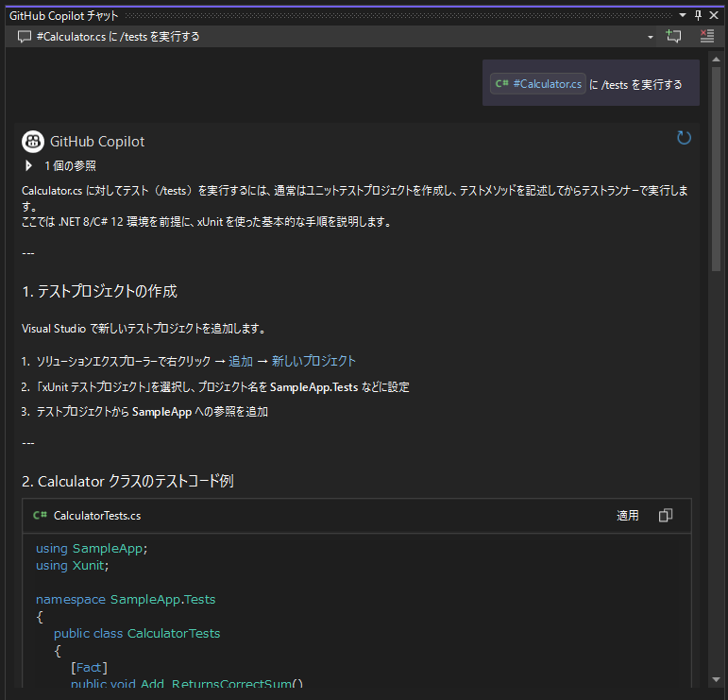Click the line using Xunit;

[72, 565]
